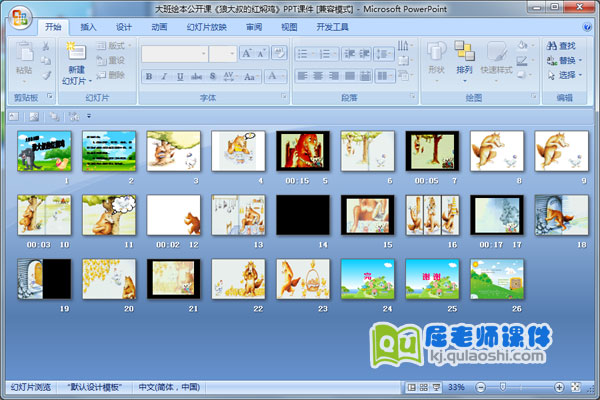Expand the Quick Access Toolbar customize arrow

[88, 116]
